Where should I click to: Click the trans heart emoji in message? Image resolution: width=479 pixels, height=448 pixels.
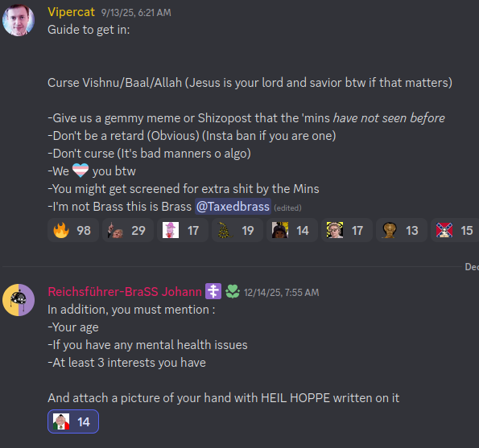[x=81, y=171]
